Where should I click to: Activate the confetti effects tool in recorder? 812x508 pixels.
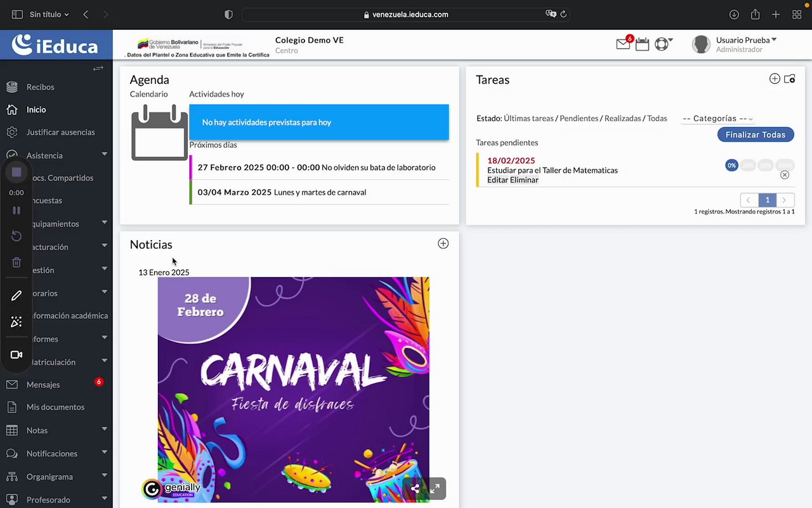click(16, 322)
